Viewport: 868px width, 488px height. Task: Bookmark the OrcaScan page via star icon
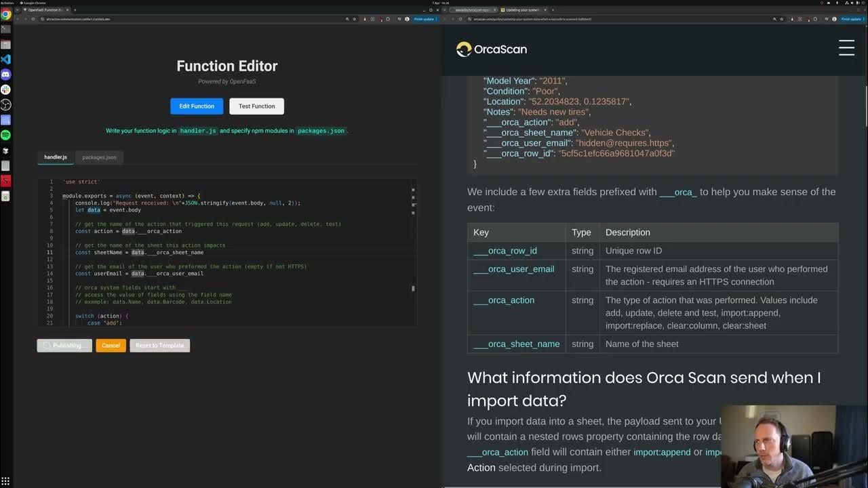tap(782, 19)
